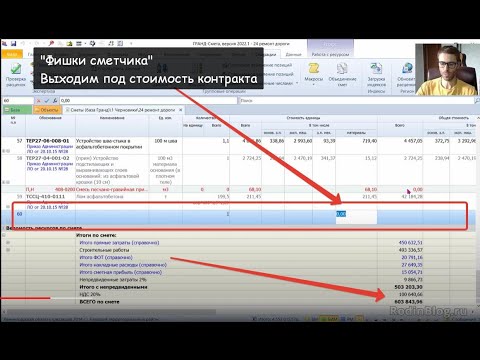Collapse the Итоги по смете section
The height and width of the screenshot is (360, 480).
4,235
